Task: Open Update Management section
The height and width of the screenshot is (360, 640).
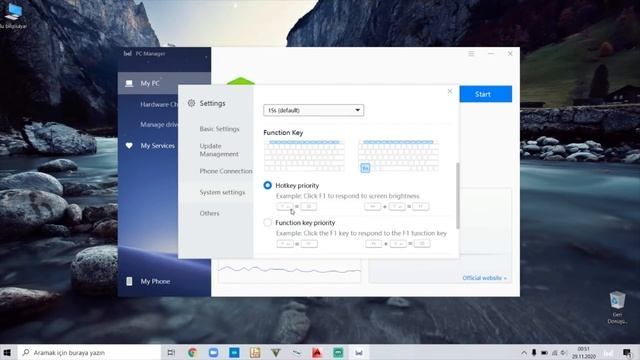Action: (x=219, y=150)
